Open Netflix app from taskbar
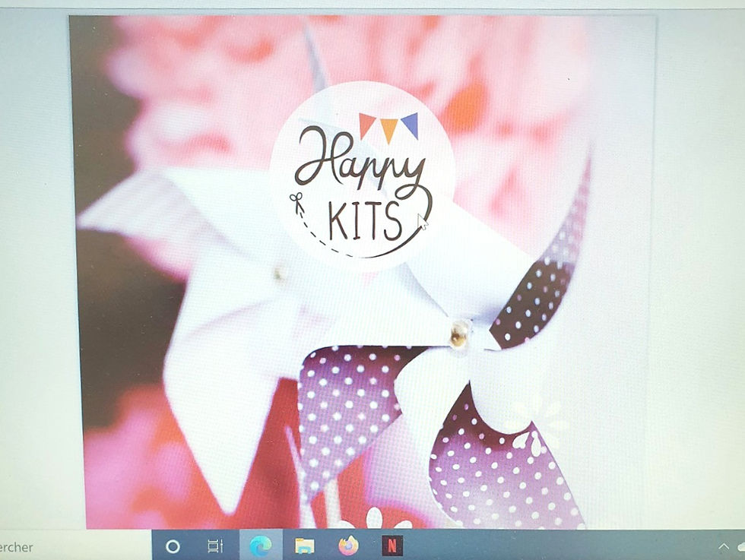Screen dimensions: 745x560 [x=392, y=546]
